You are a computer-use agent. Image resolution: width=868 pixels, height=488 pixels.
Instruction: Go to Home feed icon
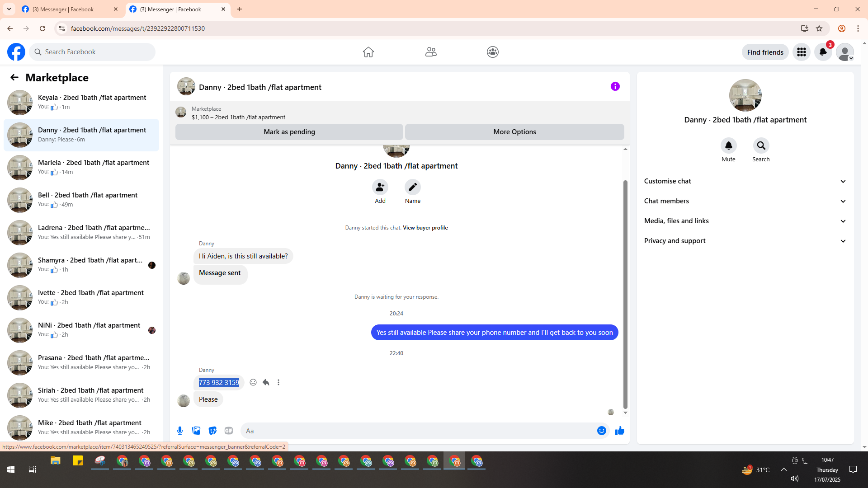pos(368,52)
